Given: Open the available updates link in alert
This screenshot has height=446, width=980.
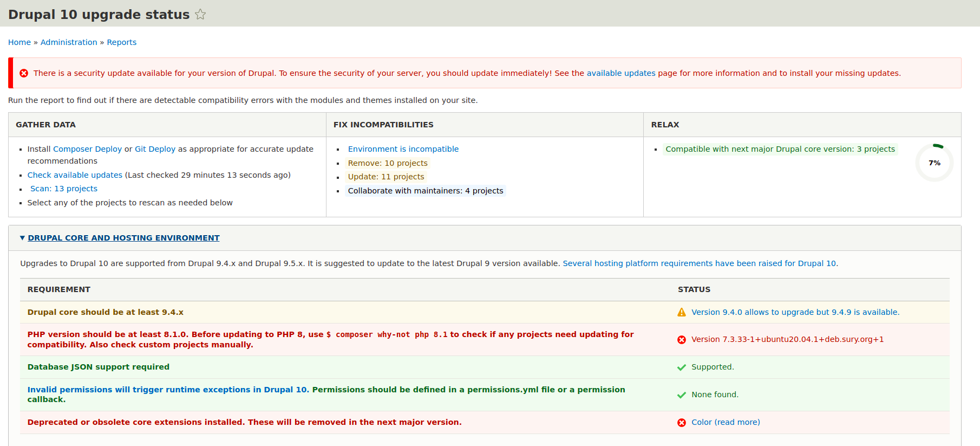Looking at the screenshot, I should point(620,73).
